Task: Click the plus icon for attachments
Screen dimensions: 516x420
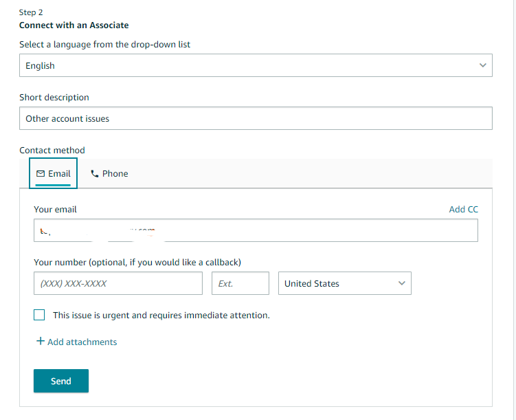Action: pyautogui.click(x=40, y=342)
